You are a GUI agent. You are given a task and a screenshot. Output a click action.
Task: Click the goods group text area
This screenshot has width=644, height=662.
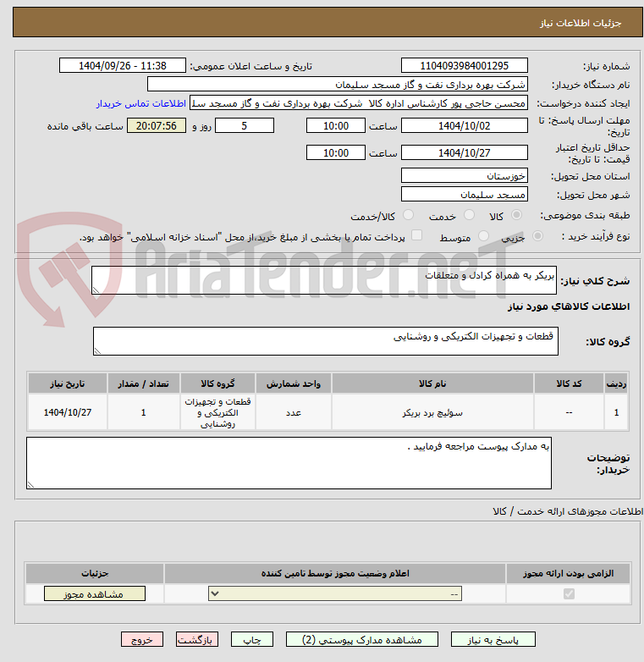pyautogui.click(x=326, y=341)
